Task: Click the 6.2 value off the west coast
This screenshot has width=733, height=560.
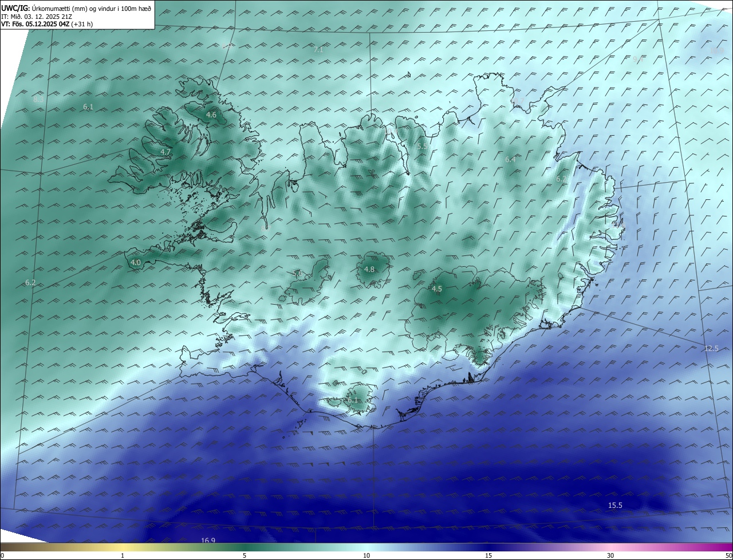Action: (30, 283)
